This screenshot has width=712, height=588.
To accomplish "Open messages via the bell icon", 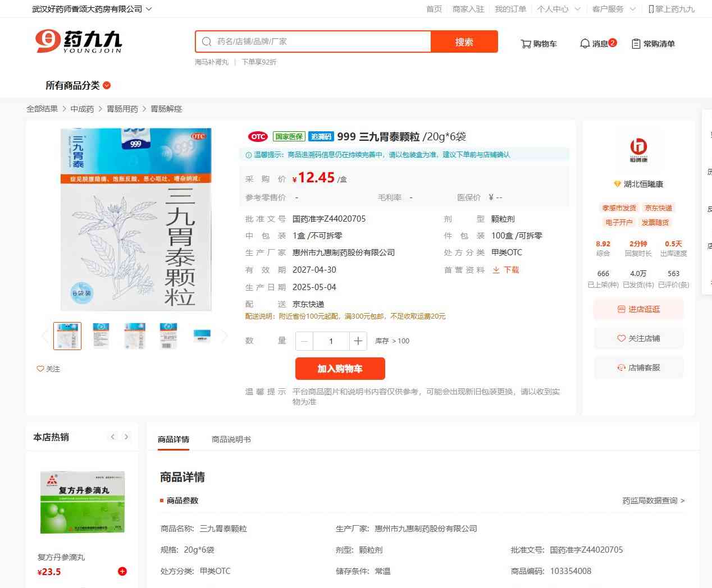I will click(x=585, y=44).
